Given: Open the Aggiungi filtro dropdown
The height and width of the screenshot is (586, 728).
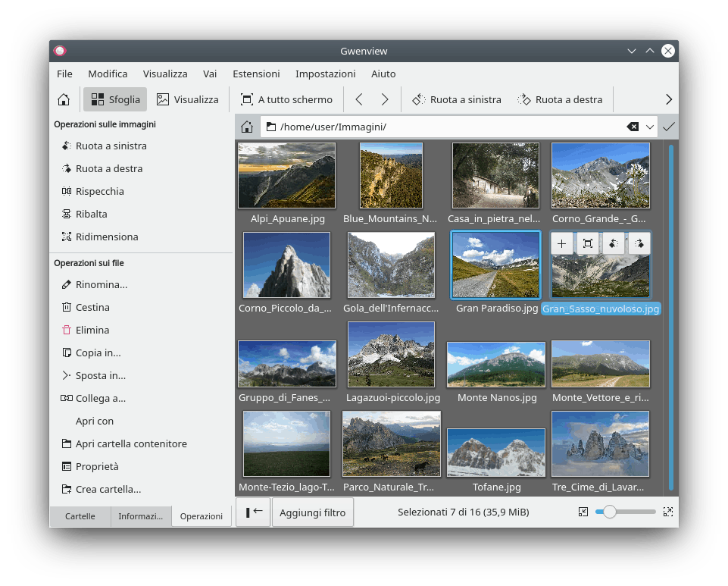Looking at the screenshot, I should (x=312, y=512).
